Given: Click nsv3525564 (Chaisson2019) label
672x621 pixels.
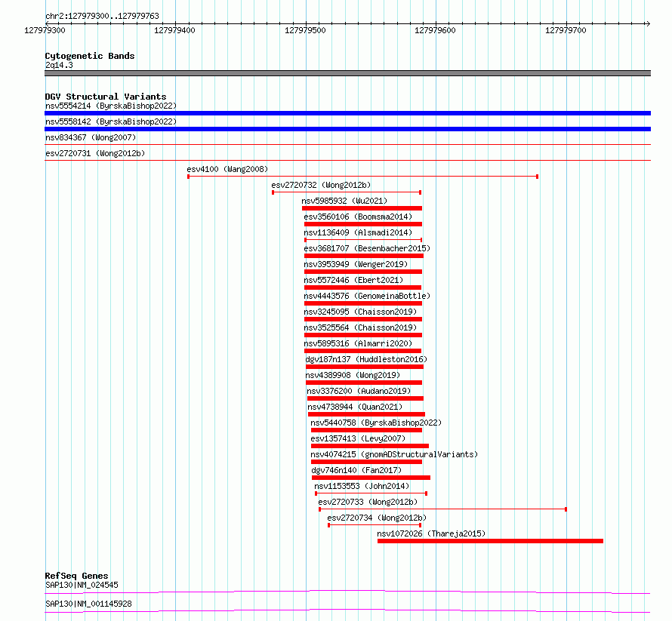Looking at the screenshot, I should coord(360,327).
